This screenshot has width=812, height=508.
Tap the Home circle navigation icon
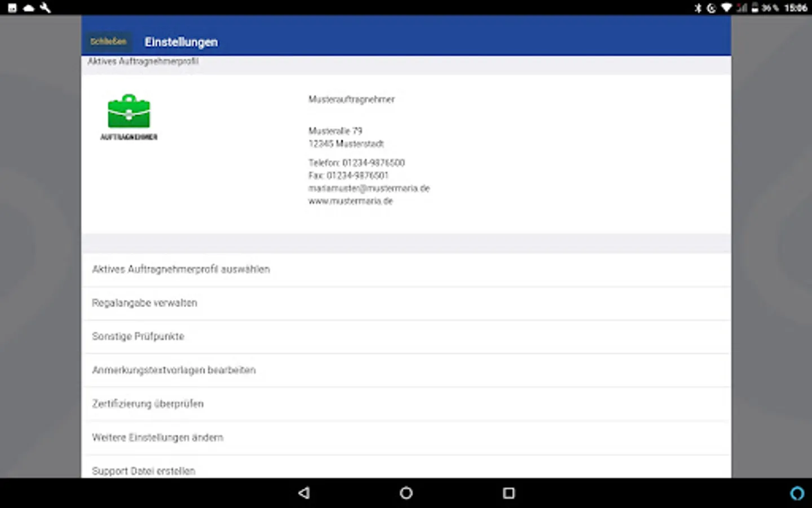tap(405, 493)
